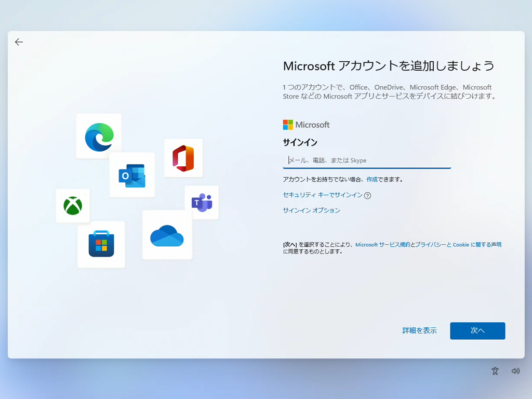This screenshot has height=399, width=532.
Task: Click the heading Microsoft アカウントを追加しましょう
Action: tap(389, 66)
